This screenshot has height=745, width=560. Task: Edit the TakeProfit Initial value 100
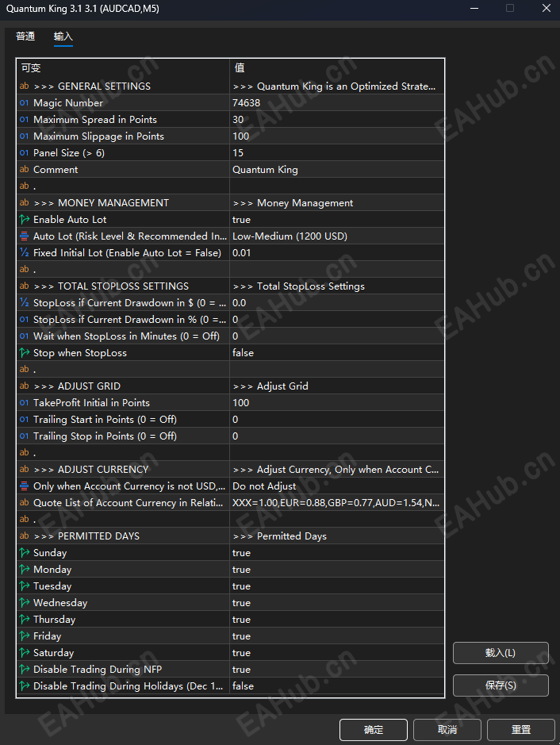click(337, 402)
